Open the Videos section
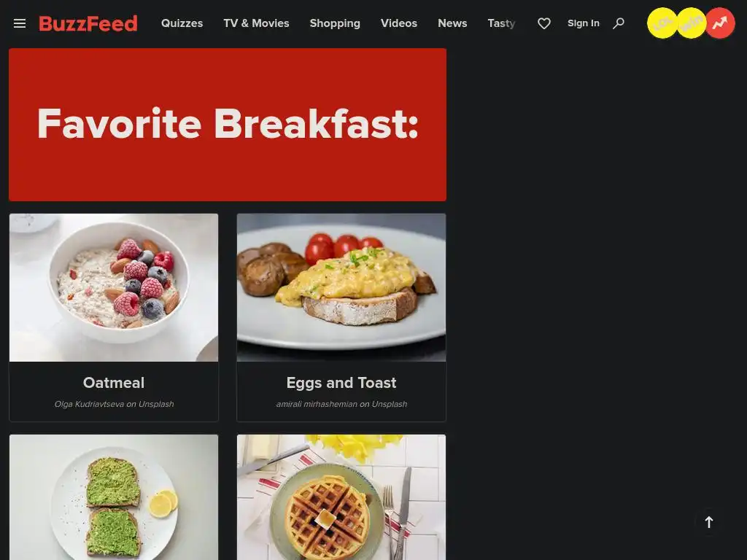747x560 pixels. click(x=399, y=23)
